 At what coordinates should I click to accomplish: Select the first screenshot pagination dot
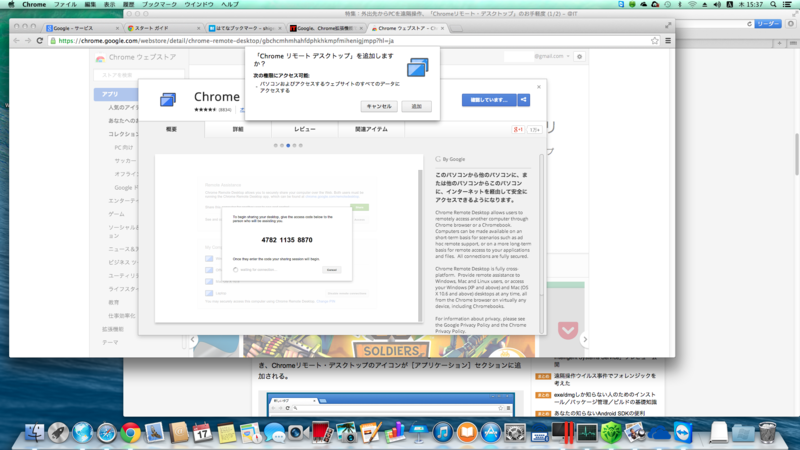276,145
